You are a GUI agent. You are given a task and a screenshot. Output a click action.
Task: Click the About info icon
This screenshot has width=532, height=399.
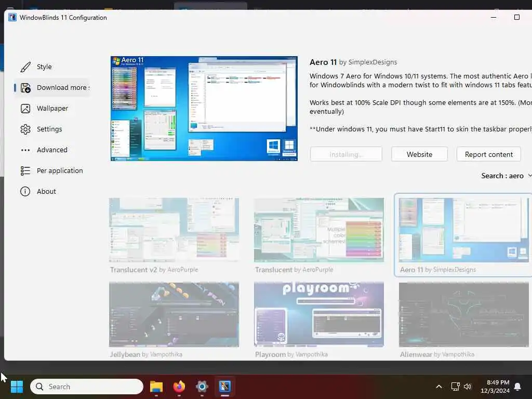(x=25, y=191)
